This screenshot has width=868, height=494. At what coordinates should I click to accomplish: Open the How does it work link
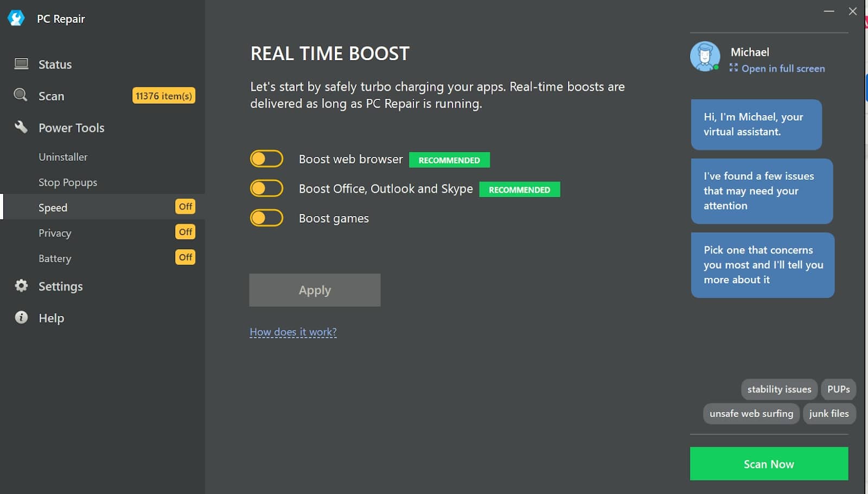pos(293,332)
